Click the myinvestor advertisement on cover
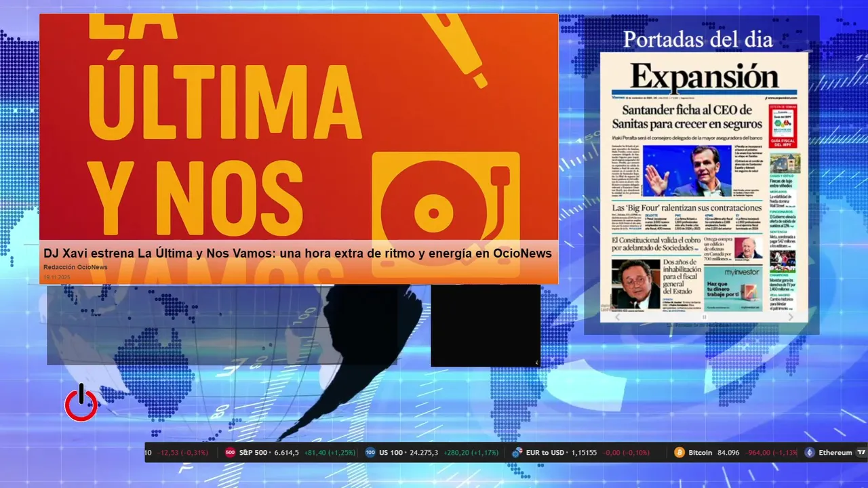 [x=732, y=288]
